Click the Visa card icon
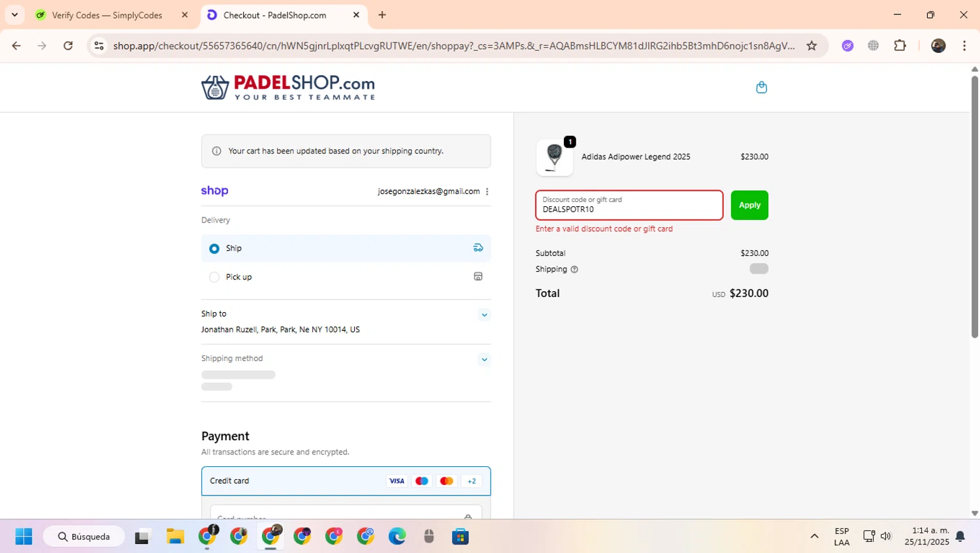Screen dimensions: 980x553 tap(397, 481)
